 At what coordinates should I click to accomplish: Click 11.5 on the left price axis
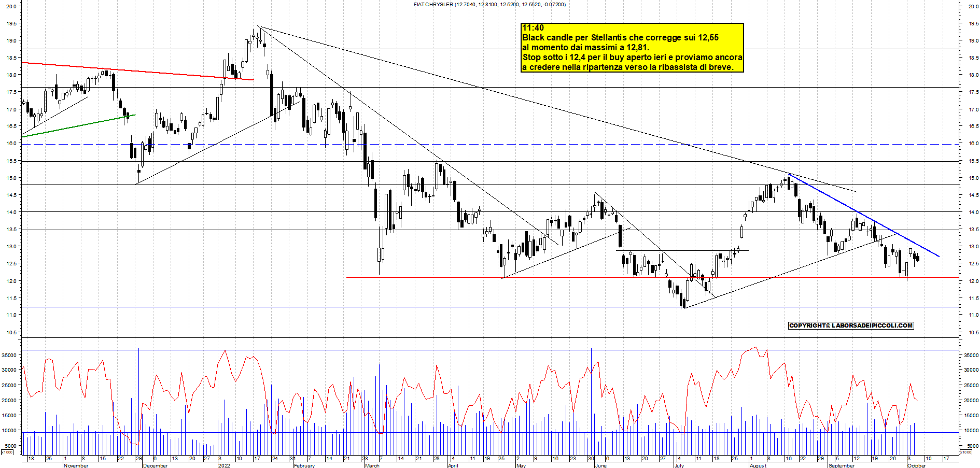11,298
